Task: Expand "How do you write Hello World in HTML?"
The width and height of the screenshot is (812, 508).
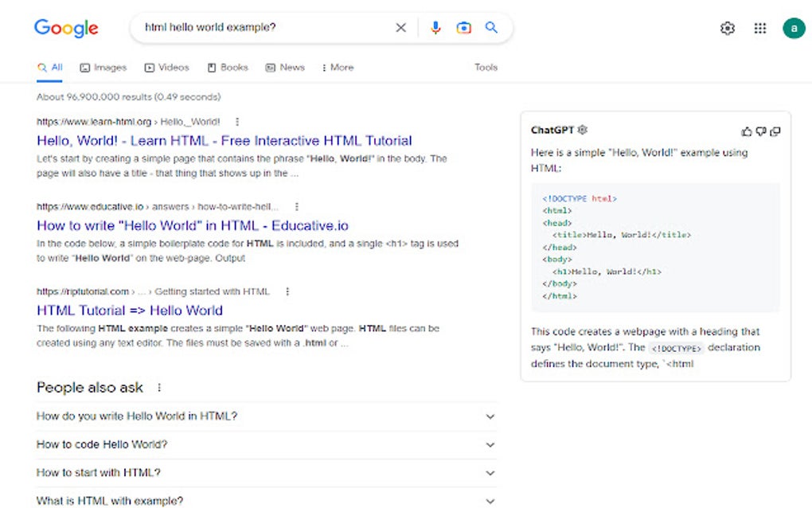Action: point(490,416)
